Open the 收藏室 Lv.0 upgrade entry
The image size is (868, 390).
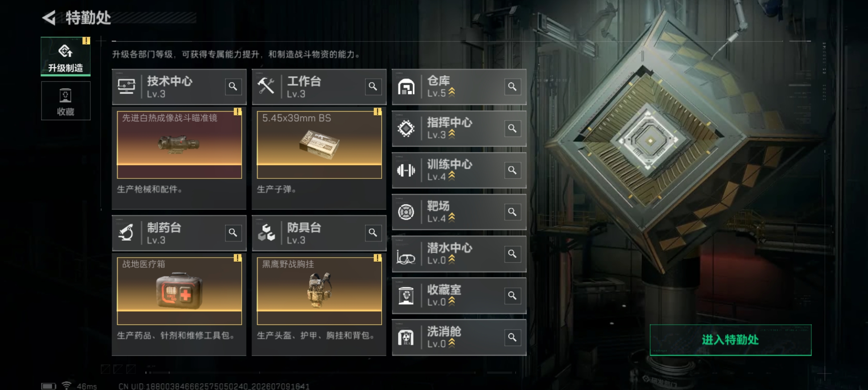click(x=459, y=296)
